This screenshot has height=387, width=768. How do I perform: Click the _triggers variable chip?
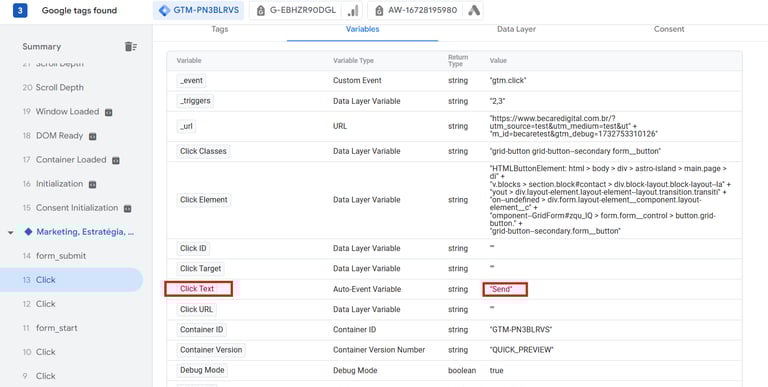[x=195, y=101]
